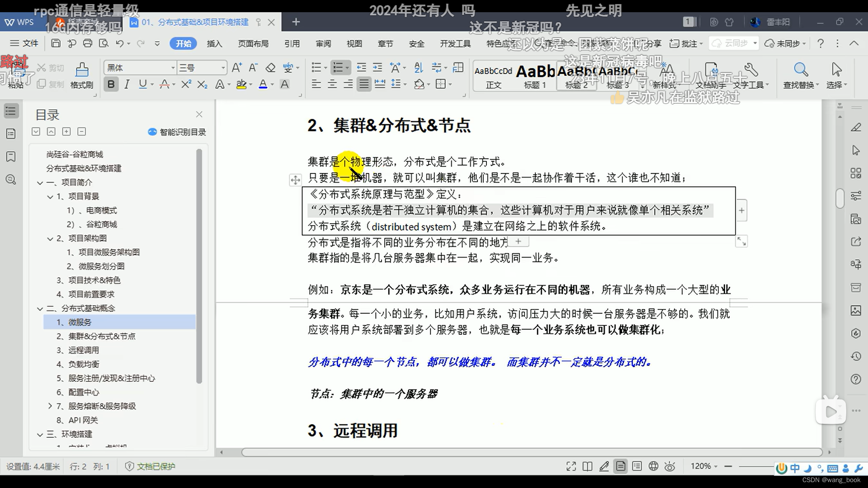Click the 智能识别目录 button
Image resolution: width=868 pixels, height=488 pixels.
tap(177, 132)
